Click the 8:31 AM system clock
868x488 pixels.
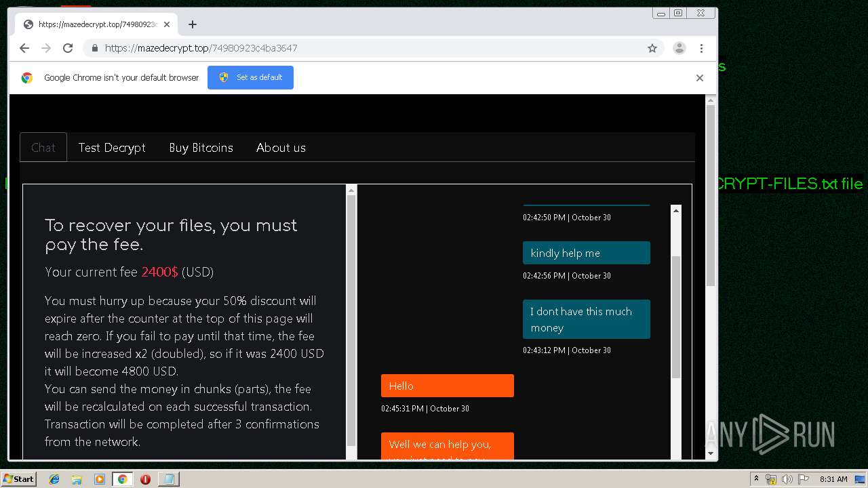tap(833, 479)
